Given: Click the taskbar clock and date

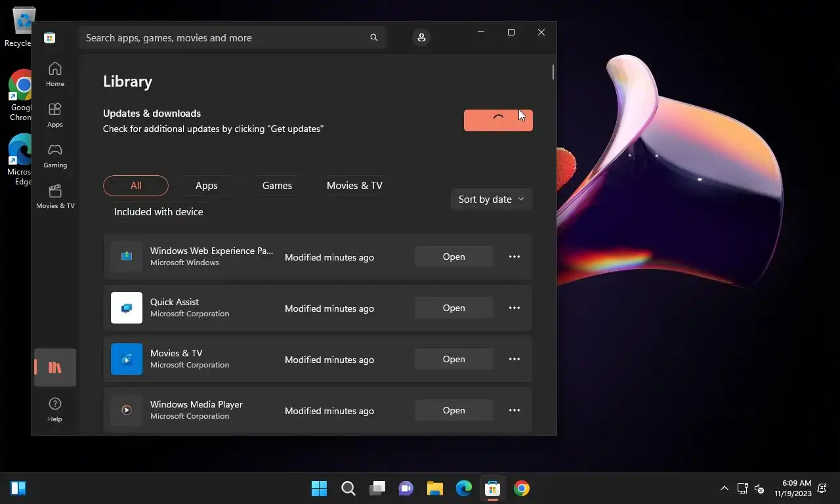Looking at the screenshot, I should [x=793, y=488].
